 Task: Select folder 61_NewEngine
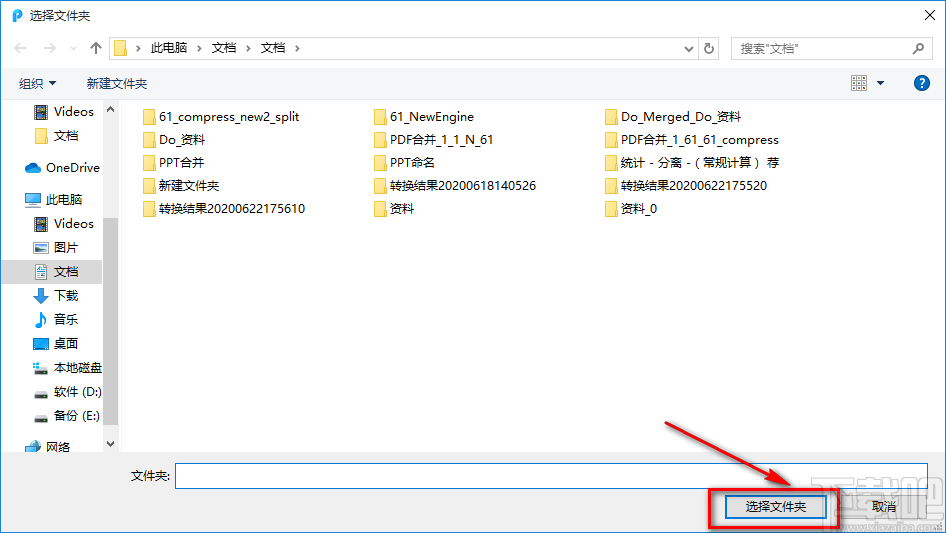click(x=424, y=116)
